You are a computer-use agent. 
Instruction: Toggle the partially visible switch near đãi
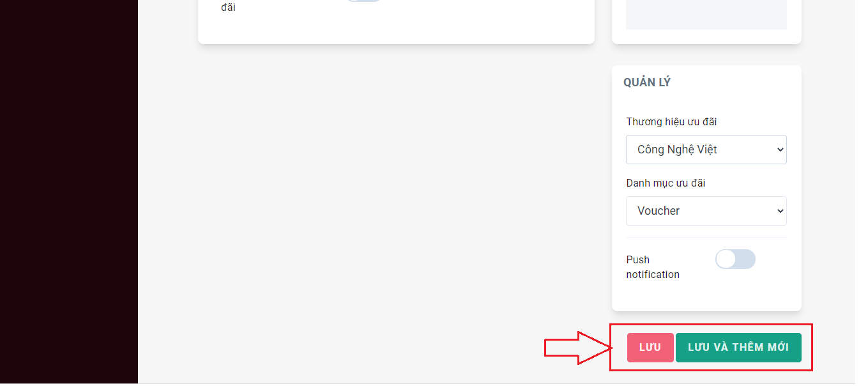364,1
